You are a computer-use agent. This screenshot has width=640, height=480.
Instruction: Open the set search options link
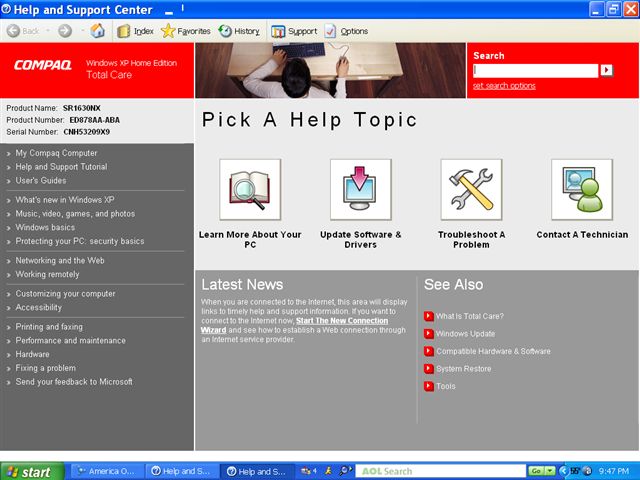504,86
